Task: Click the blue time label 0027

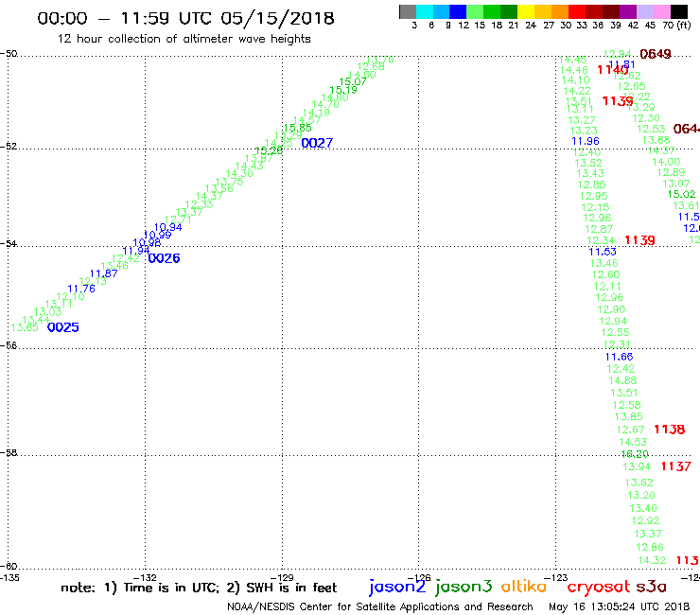Action: [x=317, y=143]
